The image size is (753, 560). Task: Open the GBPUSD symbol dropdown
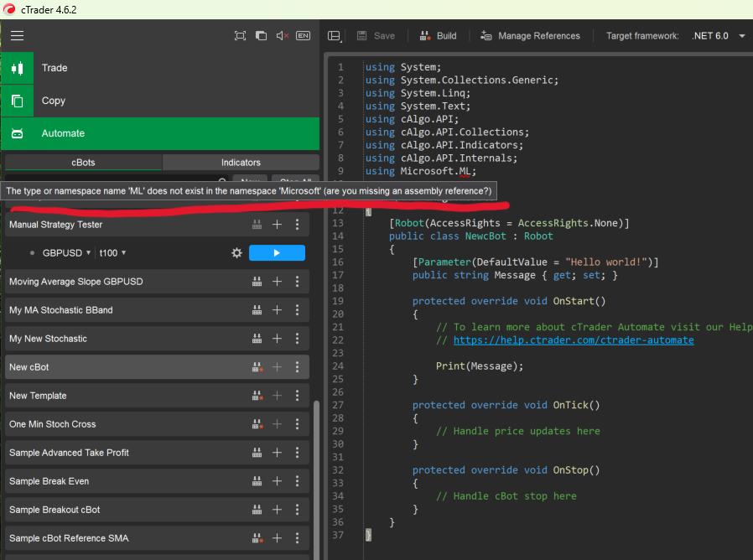click(67, 253)
